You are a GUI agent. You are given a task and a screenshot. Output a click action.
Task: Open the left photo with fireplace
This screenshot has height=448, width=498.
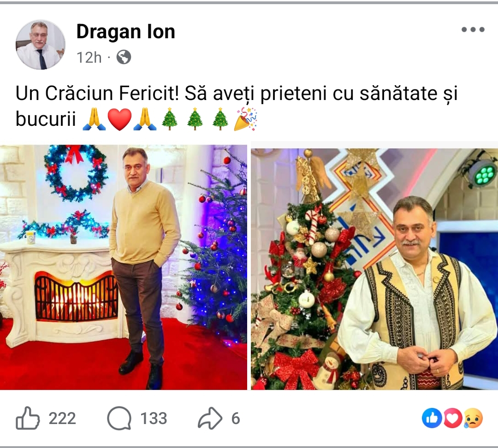[x=123, y=267]
